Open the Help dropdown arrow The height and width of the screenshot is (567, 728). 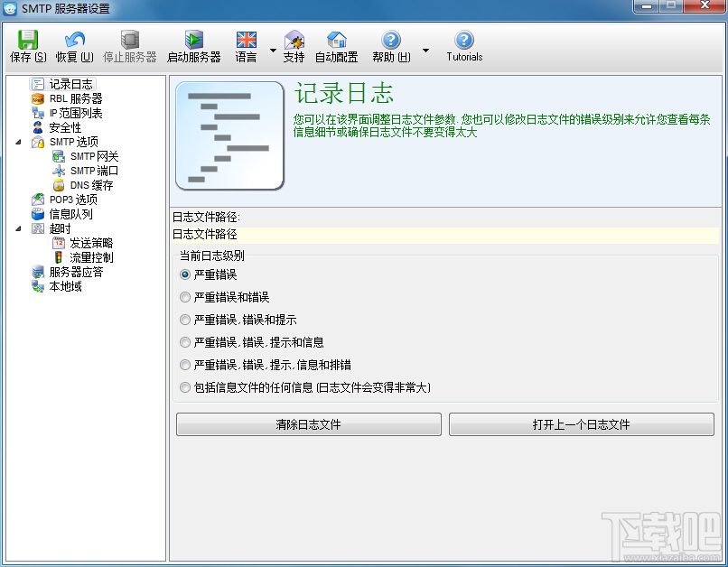(x=425, y=51)
